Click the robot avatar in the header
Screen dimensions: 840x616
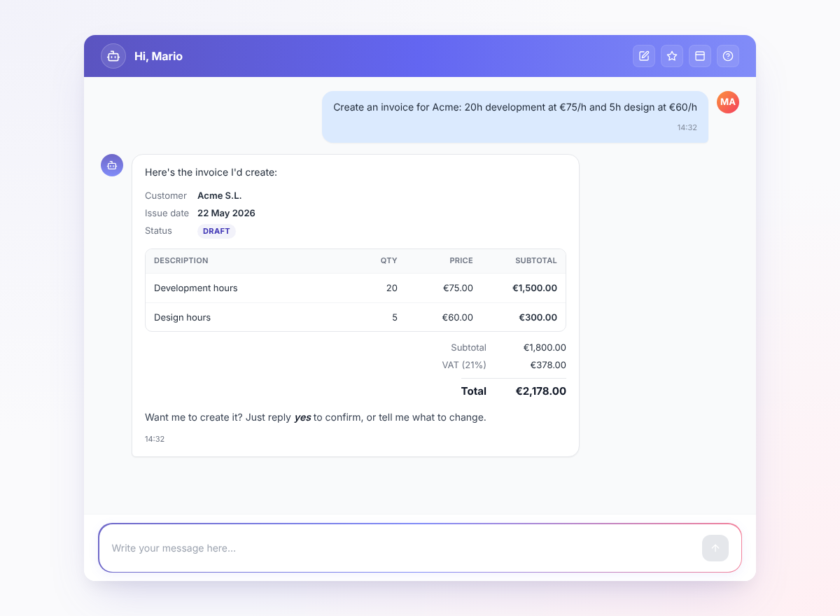click(113, 56)
